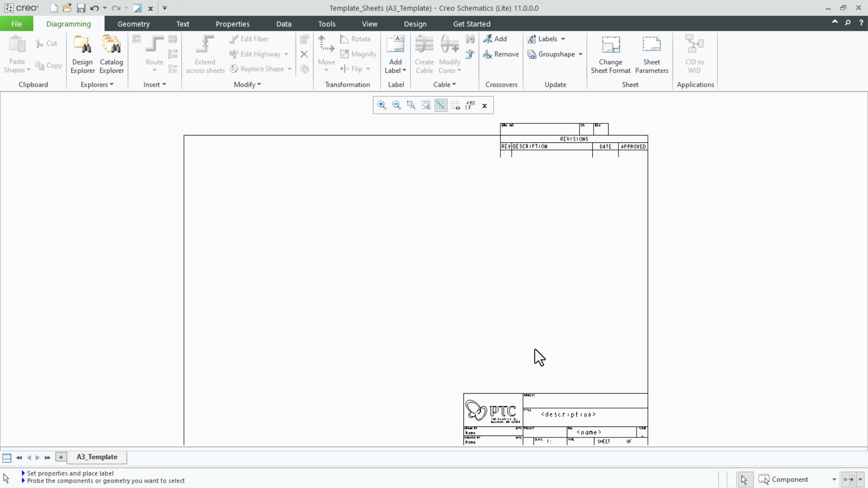Toggle snap to grid in view toolbar
Image resolution: width=868 pixels, height=488 pixels.
tap(441, 105)
